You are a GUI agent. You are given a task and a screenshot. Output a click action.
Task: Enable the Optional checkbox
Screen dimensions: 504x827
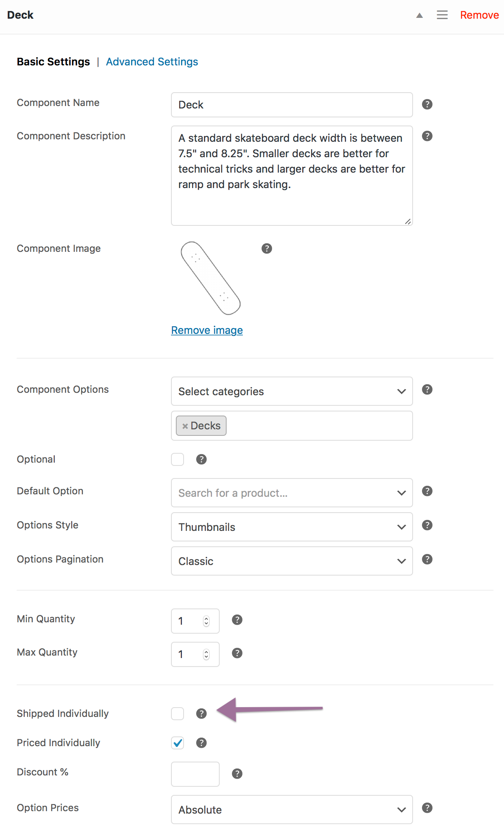point(177,459)
